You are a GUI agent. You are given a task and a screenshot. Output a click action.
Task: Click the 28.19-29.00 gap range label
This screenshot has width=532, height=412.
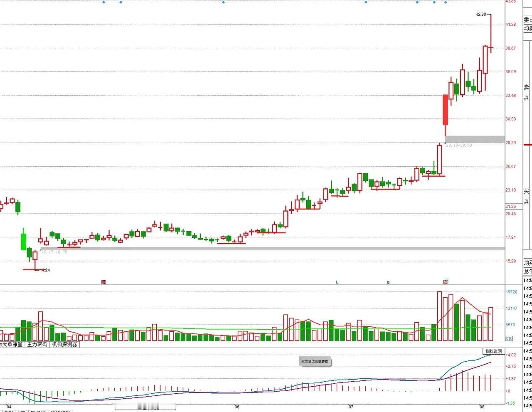[459, 146]
